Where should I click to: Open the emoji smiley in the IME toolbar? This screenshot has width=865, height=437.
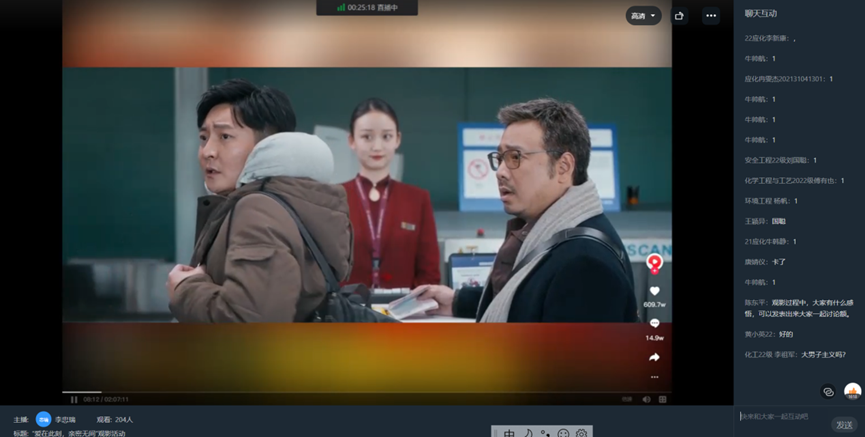(x=563, y=433)
